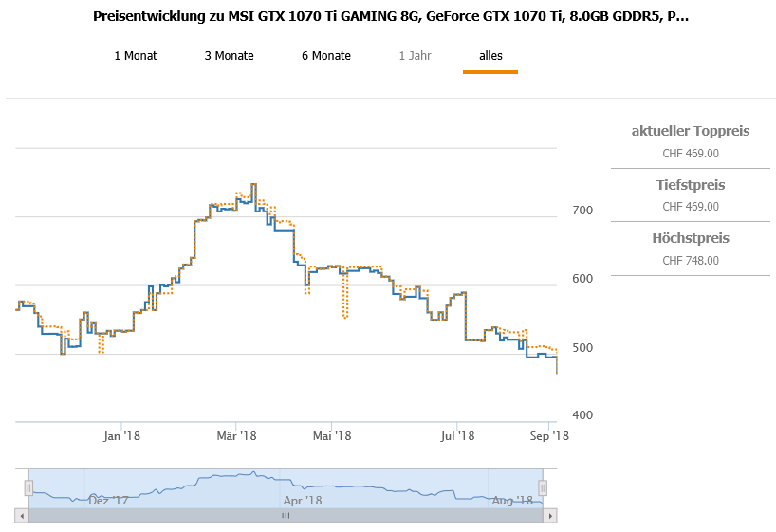776x532 pixels.
Task: Click the horizontal scrollbar thumb grip
Action: click(285, 515)
